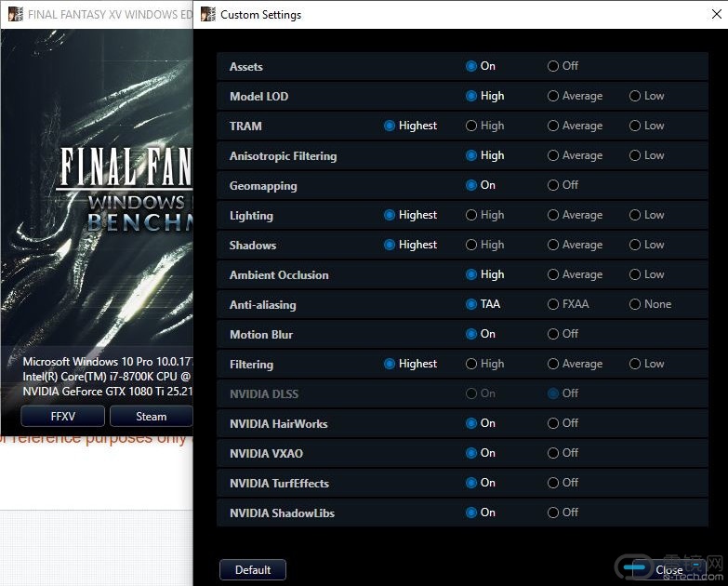Click the Steam button
Image resolution: width=728 pixels, height=586 pixels.
pos(151,416)
